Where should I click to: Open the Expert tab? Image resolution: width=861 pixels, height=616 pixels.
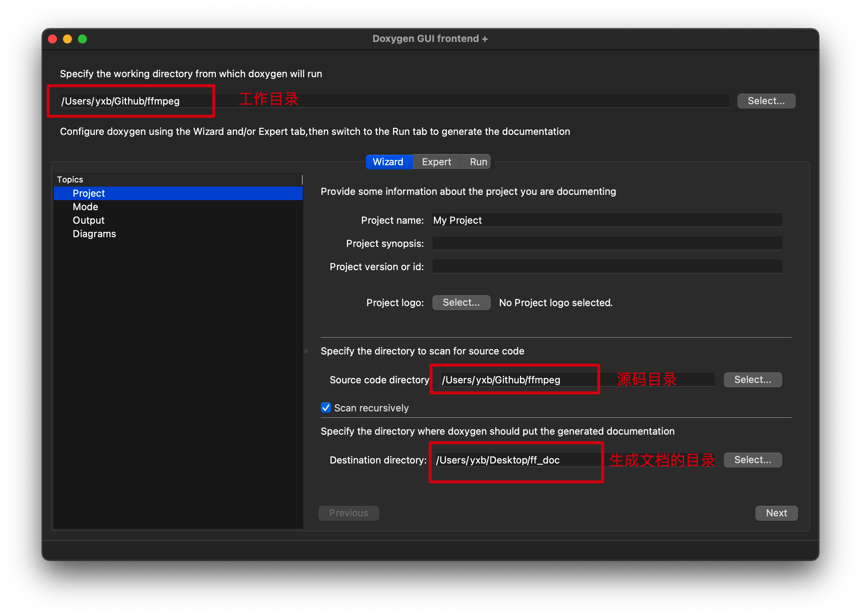coord(436,161)
